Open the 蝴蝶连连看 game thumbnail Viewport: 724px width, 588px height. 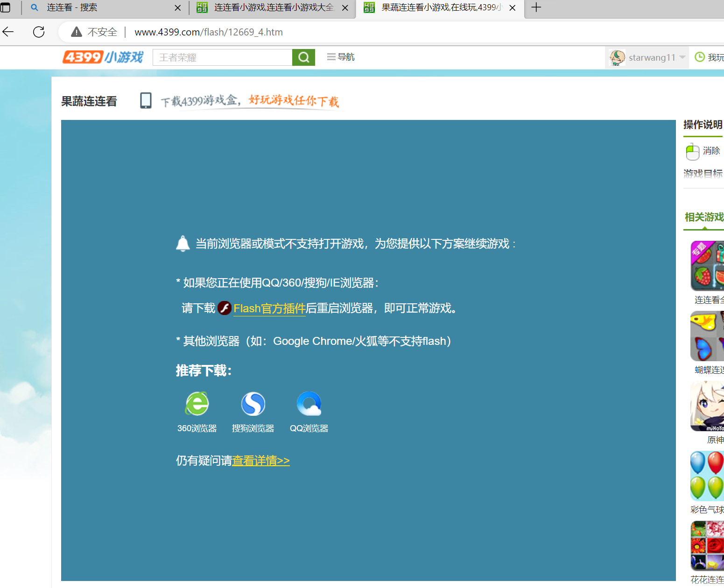click(707, 336)
